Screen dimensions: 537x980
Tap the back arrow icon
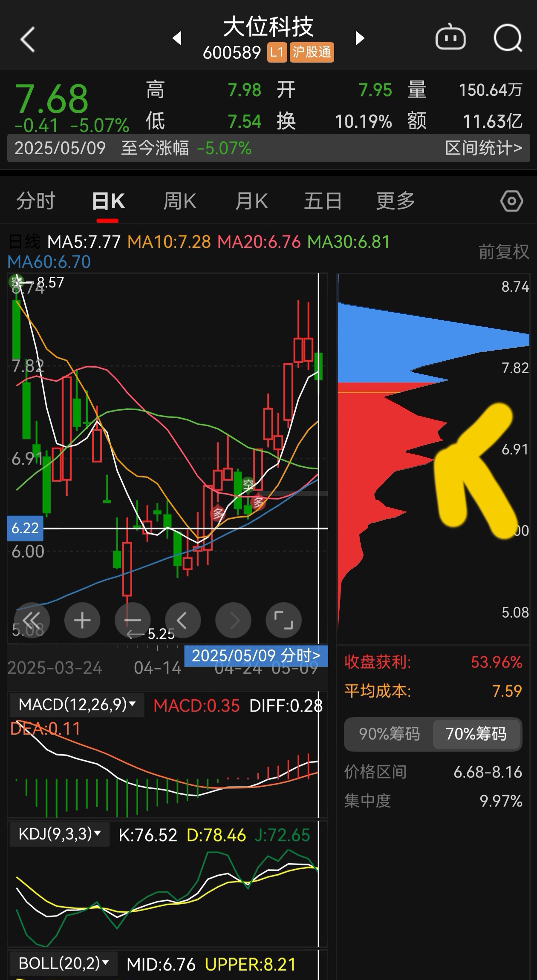pyautogui.click(x=28, y=40)
